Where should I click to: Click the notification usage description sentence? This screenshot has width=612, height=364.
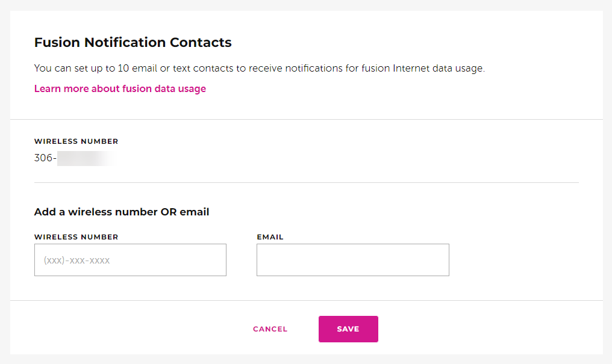click(x=259, y=68)
